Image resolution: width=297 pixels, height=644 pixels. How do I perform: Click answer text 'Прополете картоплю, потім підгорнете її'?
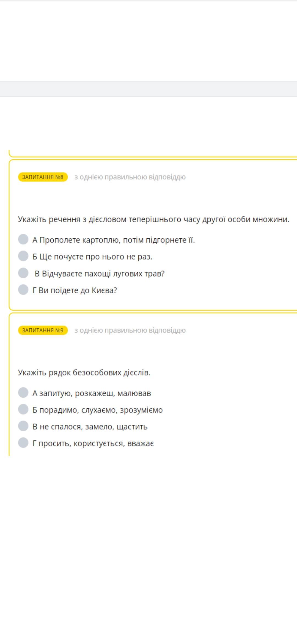click(117, 240)
